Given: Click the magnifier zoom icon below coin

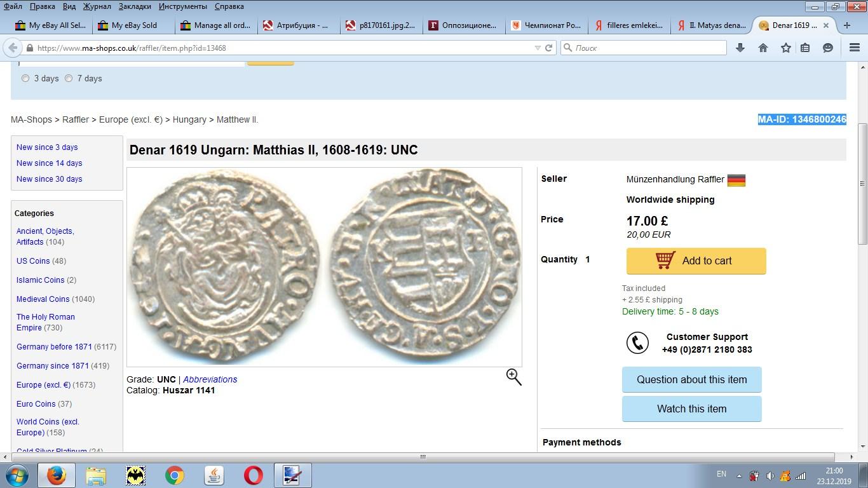Looking at the screenshot, I should 513,377.
